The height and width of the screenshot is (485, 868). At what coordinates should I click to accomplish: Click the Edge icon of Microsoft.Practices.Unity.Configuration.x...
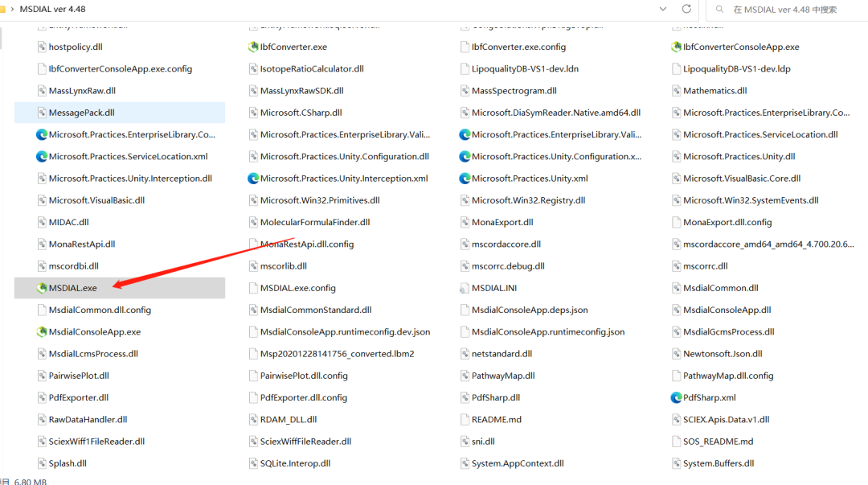point(465,157)
